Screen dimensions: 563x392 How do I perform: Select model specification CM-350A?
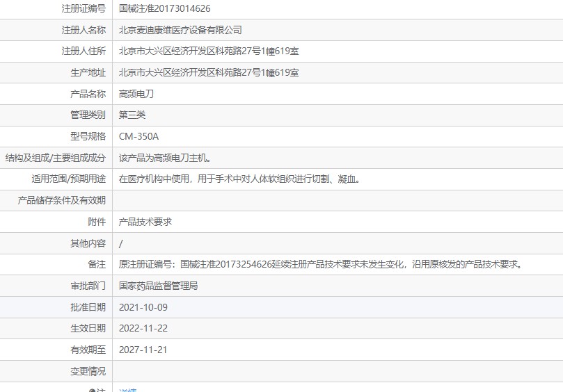(138, 137)
